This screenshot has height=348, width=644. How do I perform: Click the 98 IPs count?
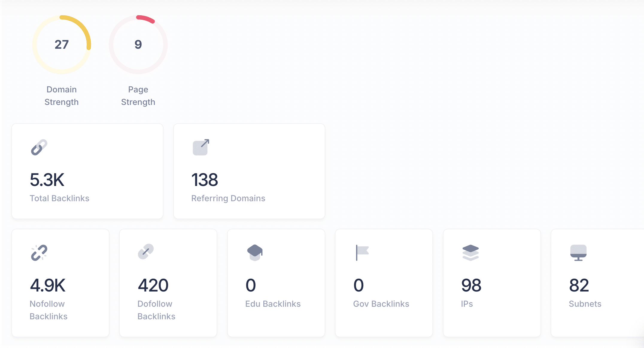[x=471, y=285]
